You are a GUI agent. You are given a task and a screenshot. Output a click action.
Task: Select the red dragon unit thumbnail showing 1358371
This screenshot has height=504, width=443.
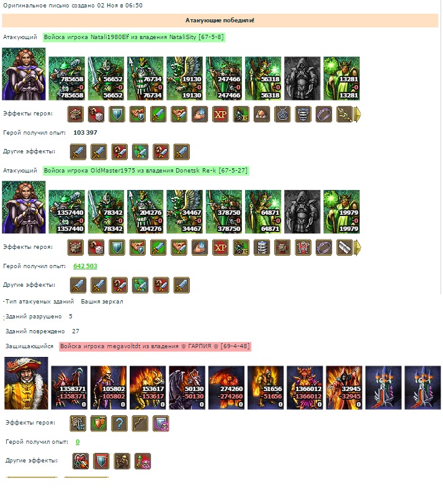click(x=69, y=388)
